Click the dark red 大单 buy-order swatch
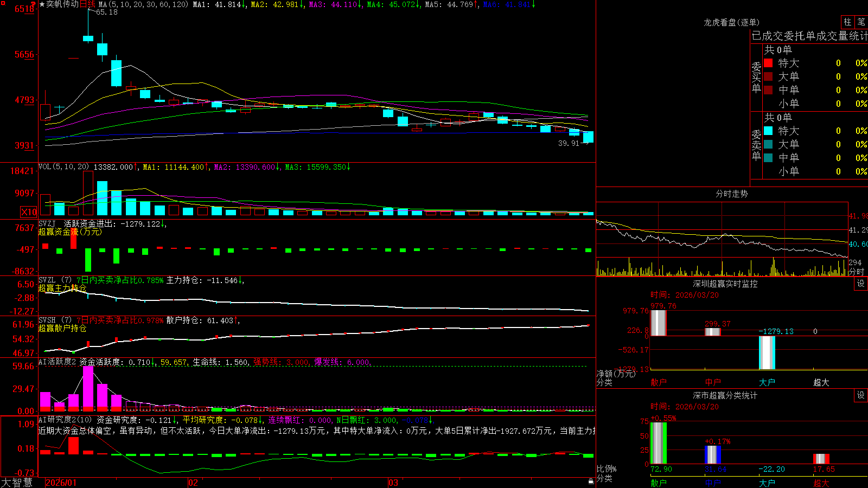This screenshot has width=868, height=488. tap(768, 76)
